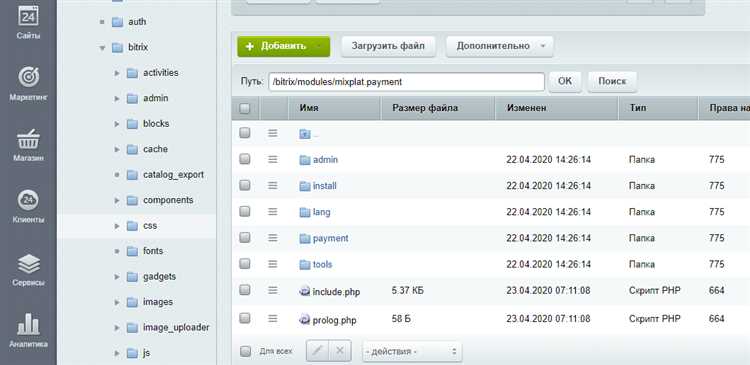Viewport: 750px width, 365px height.
Task: Open the Аналитика sidebar section
Action: tap(28, 331)
